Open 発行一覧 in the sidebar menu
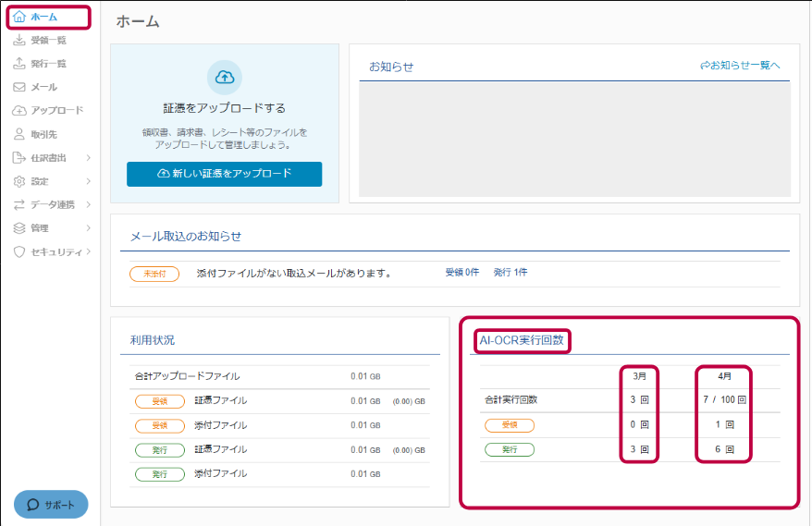Image resolution: width=812 pixels, height=526 pixels. [x=49, y=63]
